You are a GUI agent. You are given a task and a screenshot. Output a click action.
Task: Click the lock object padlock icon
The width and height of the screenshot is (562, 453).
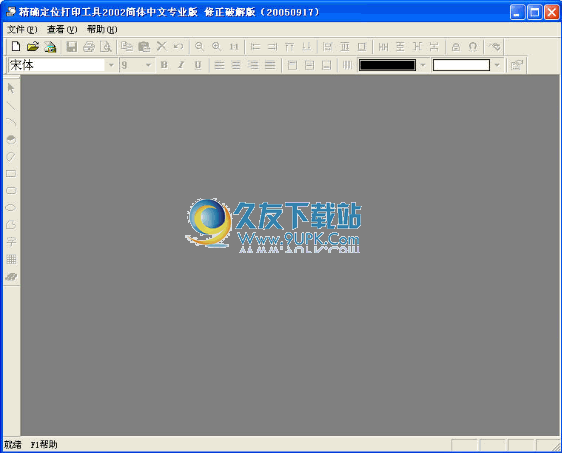click(x=456, y=47)
